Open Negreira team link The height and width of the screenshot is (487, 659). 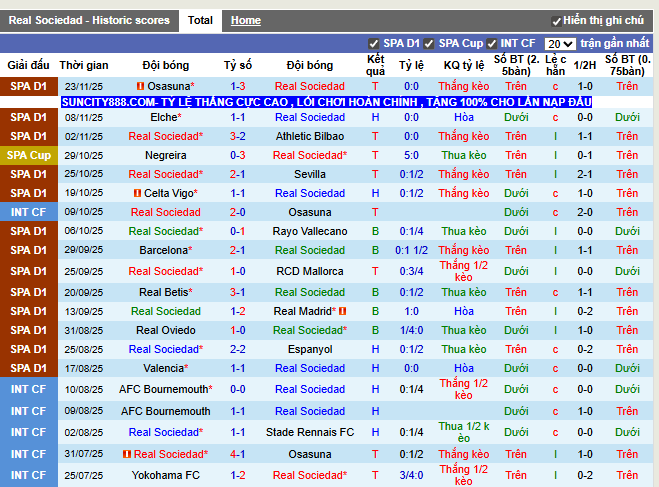click(166, 155)
